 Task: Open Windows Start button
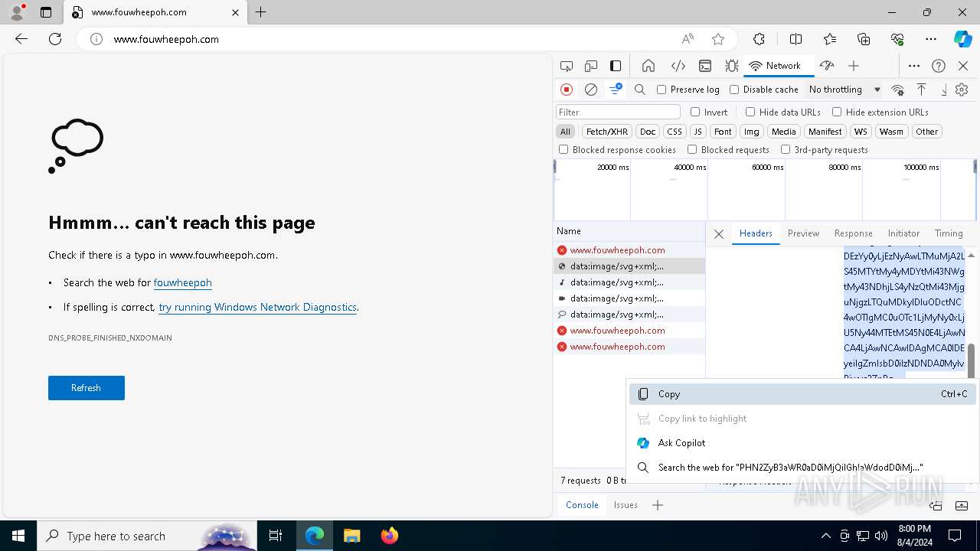click(18, 536)
